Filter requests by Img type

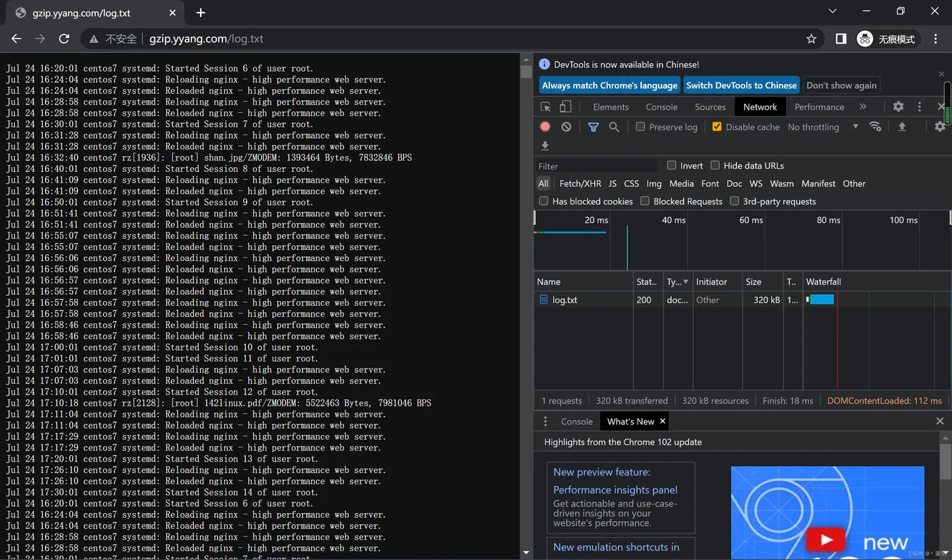point(654,183)
